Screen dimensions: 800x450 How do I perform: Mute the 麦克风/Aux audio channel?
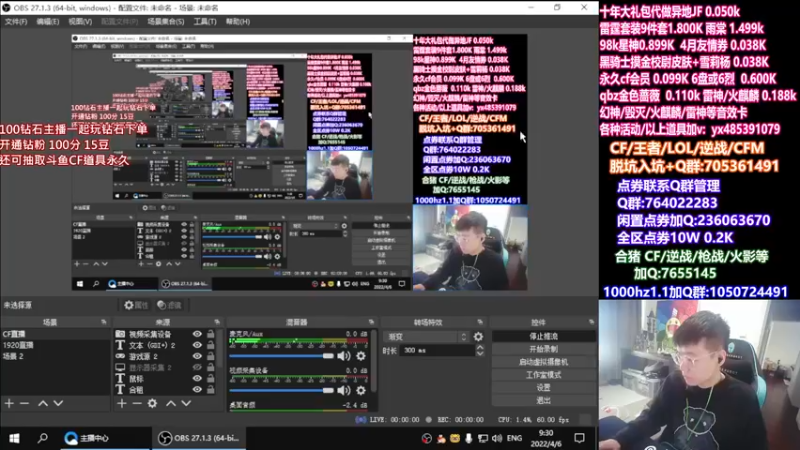344,356
